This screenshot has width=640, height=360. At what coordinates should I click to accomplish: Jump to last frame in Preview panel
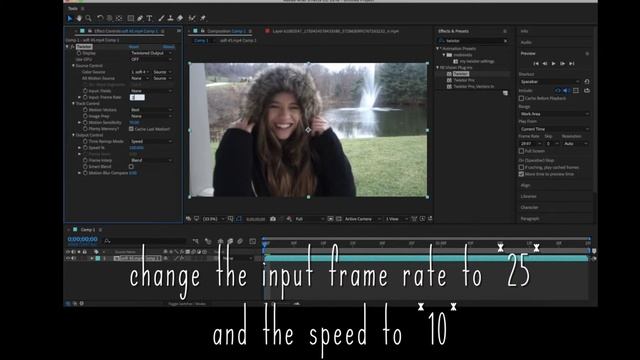571,64
